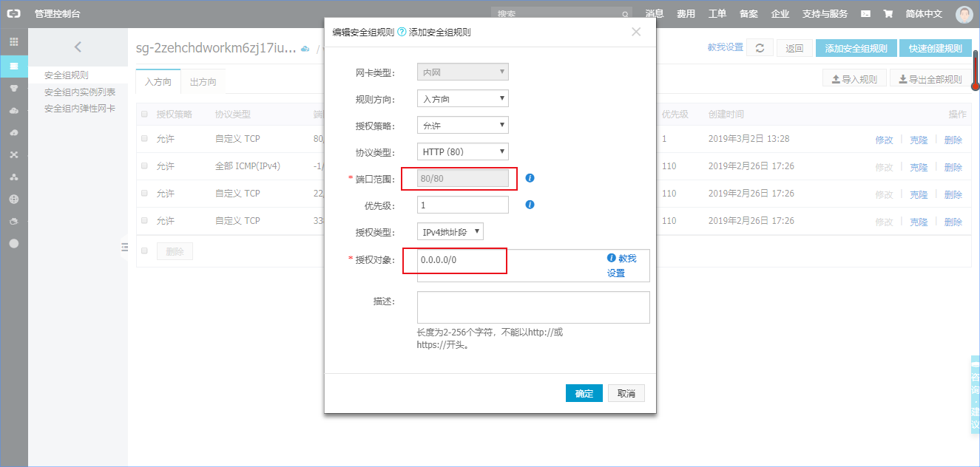
Task: Click the info icon beside 优先级
Action: pos(530,205)
